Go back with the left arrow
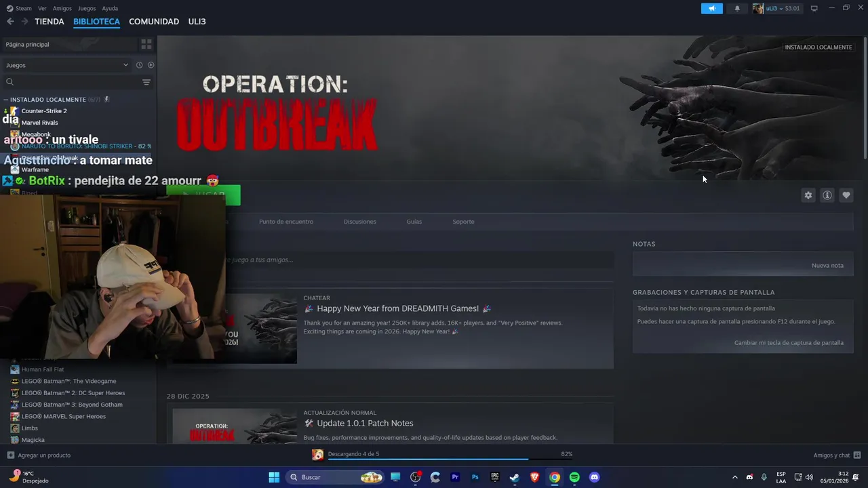The height and width of the screenshot is (488, 868). pyautogui.click(x=10, y=22)
